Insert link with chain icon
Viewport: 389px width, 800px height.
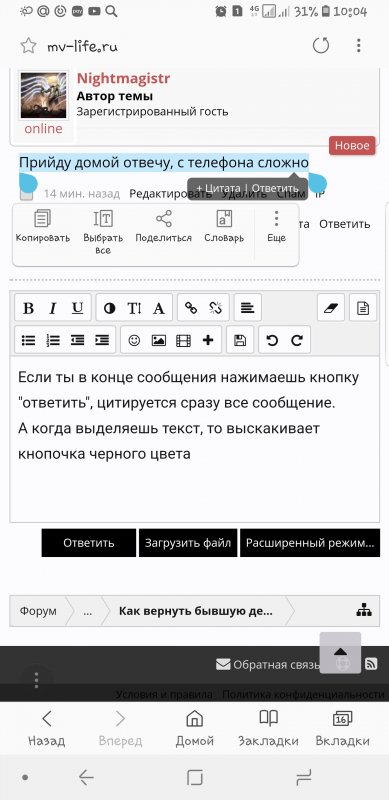coord(191,308)
